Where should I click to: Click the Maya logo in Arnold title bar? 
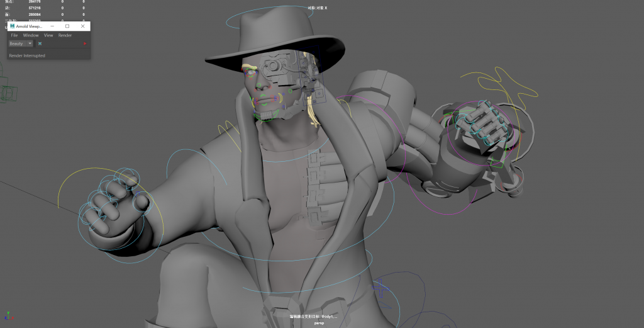13,26
